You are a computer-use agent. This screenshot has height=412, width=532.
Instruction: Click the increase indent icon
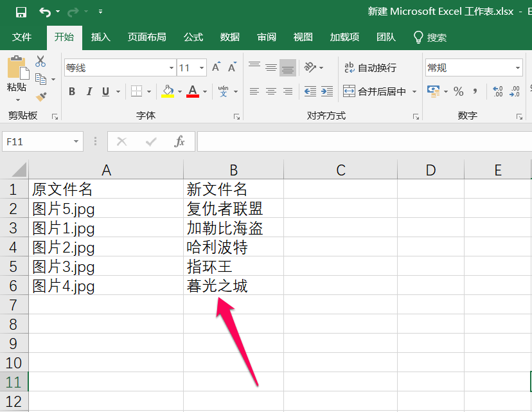click(x=327, y=91)
